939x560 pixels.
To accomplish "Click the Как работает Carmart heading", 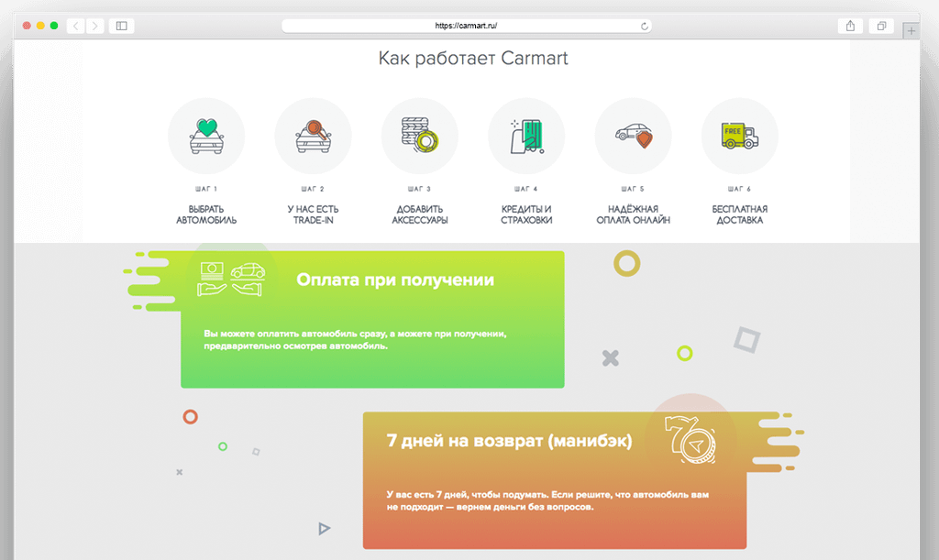I will [x=473, y=58].
